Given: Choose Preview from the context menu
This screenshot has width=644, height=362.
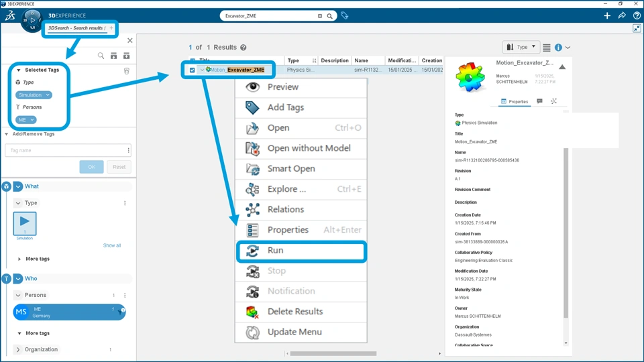Looking at the screenshot, I should tap(301, 87).
